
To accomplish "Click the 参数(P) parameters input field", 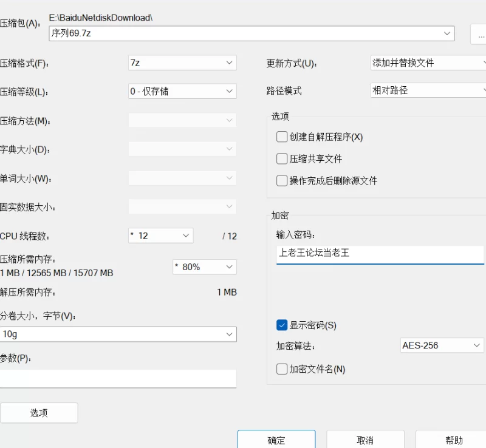I will pyautogui.click(x=118, y=378).
